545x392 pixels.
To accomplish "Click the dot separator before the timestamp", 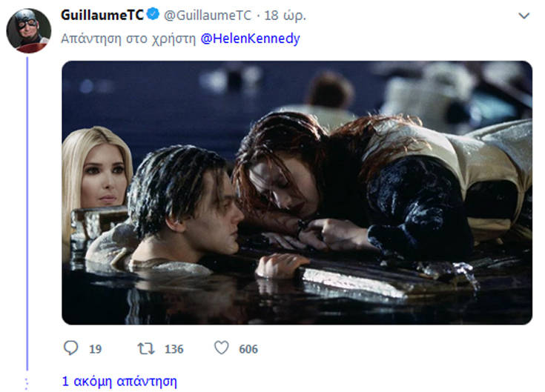I will [257, 15].
